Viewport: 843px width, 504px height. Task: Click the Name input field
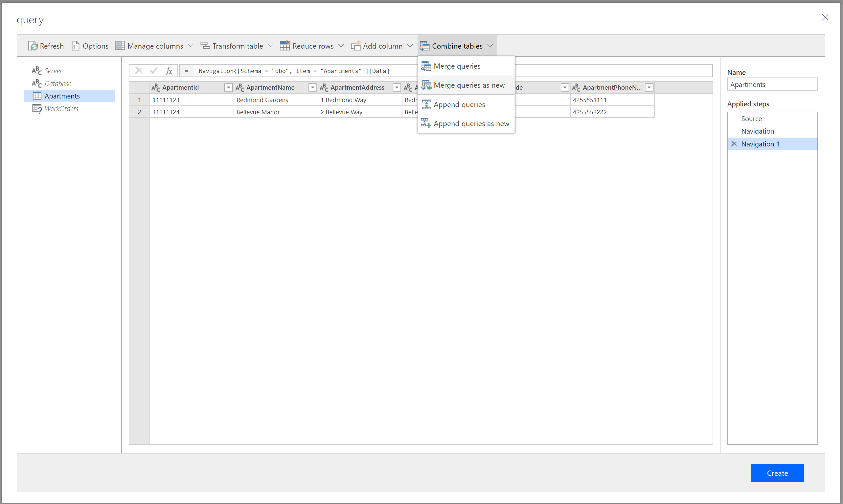[x=772, y=84]
